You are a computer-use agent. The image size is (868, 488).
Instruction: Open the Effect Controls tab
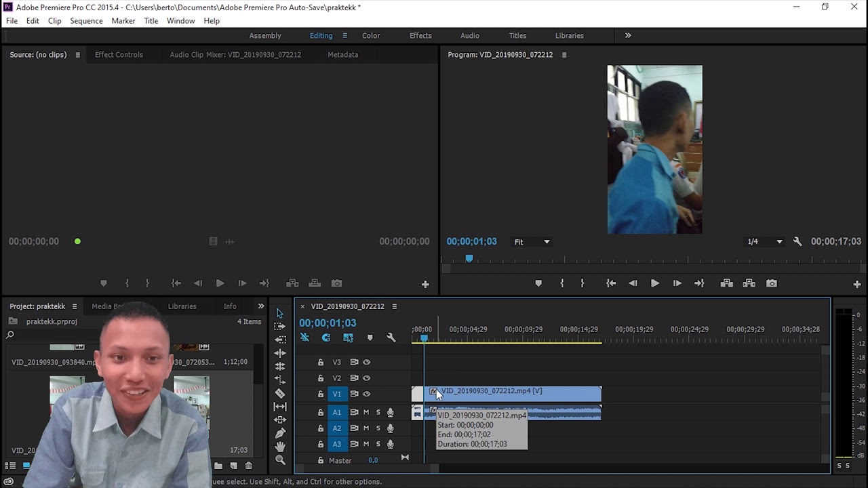[119, 55]
